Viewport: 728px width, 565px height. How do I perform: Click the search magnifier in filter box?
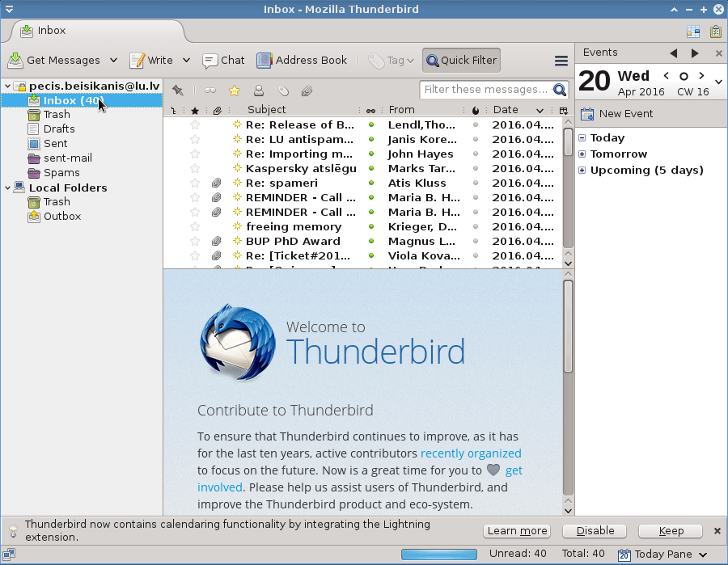[x=560, y=90]
